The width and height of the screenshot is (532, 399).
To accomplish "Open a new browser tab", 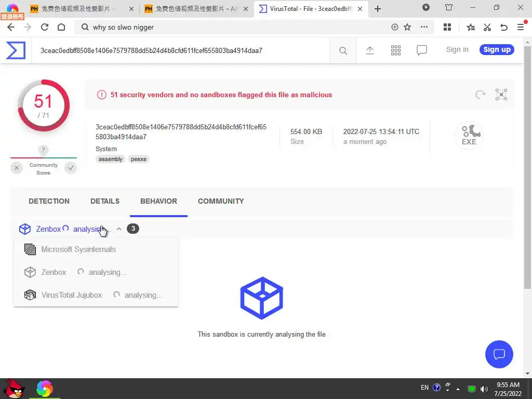I will pos(378,9).
